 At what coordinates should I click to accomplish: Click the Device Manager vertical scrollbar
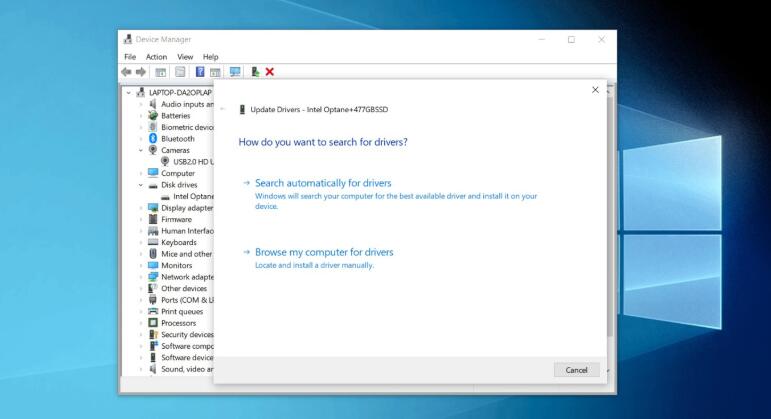click(x=610, y=216)
